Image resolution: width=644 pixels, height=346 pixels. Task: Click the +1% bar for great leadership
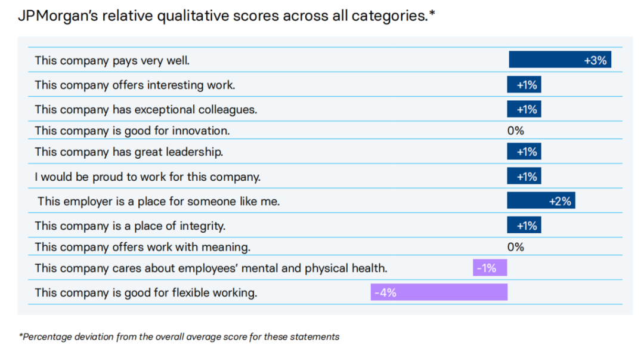524,152
